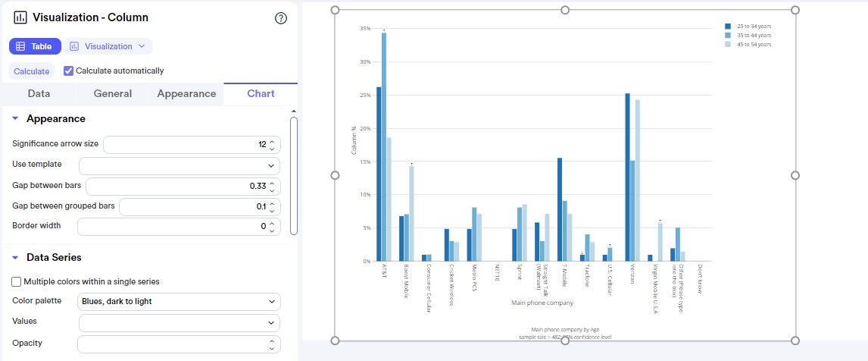Click the 25 to 34 years legend swatch
Image resolution: width=868 pixels, height=361 pixels.
click(729, 26)
